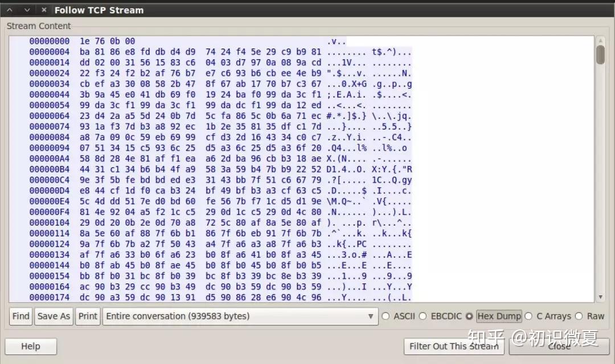Save the stream with Save As
This screenshot has height=364, width=615.
(53, 316)
